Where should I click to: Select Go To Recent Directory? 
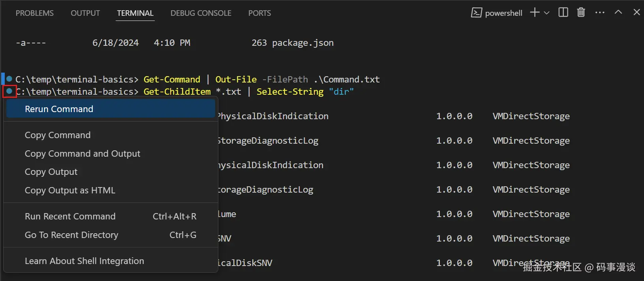71,235
